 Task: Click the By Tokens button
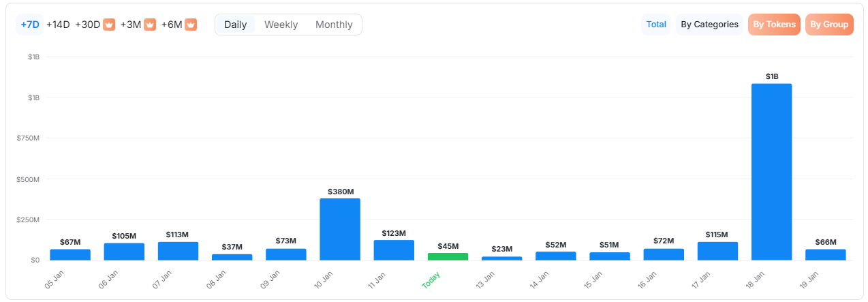(774, 25)
